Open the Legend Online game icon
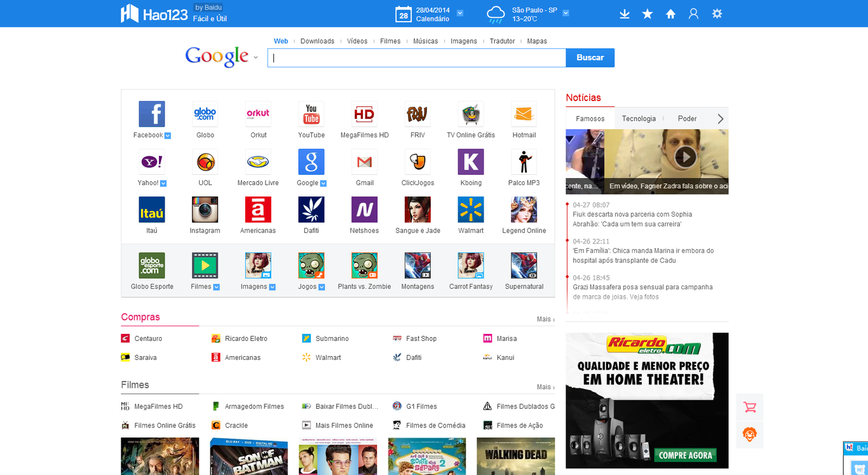868x475 pixels. click(x=524, y=209)
